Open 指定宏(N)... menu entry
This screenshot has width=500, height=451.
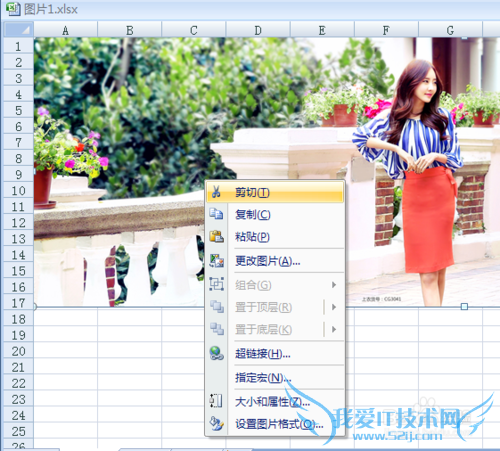coord(275,378)
